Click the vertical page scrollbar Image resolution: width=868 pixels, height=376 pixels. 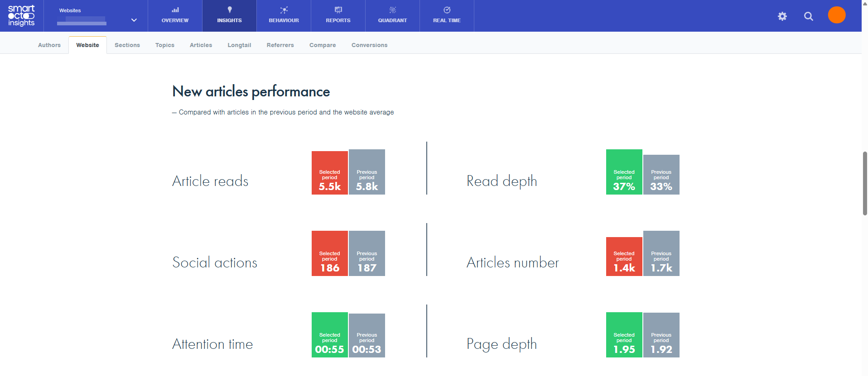click(x=864, y=183)
